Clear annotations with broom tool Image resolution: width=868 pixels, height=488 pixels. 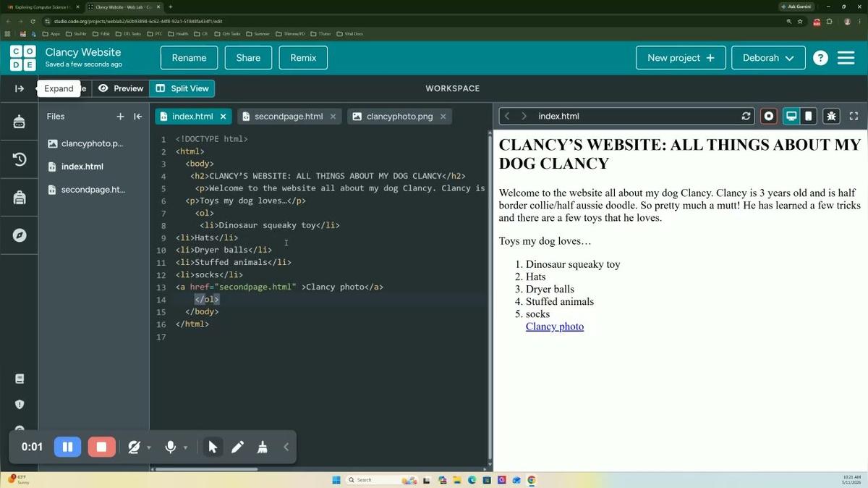click(263, 447)
